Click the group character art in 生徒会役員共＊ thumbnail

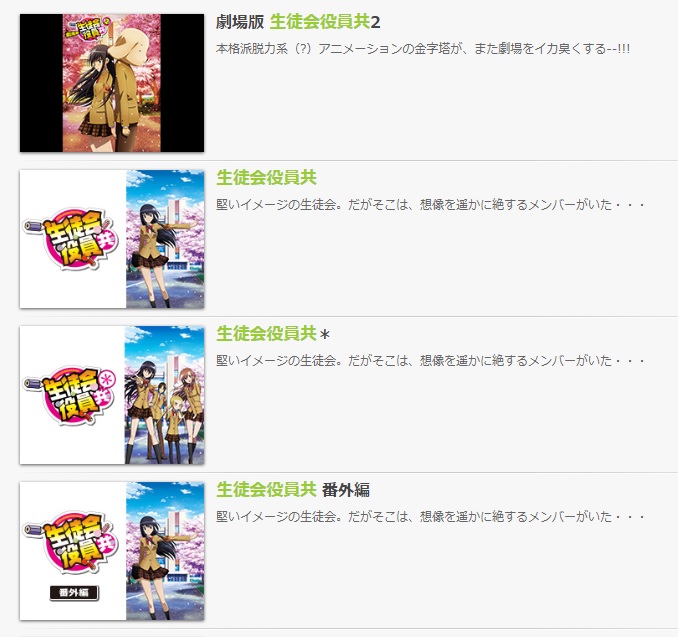coord(164,395)
